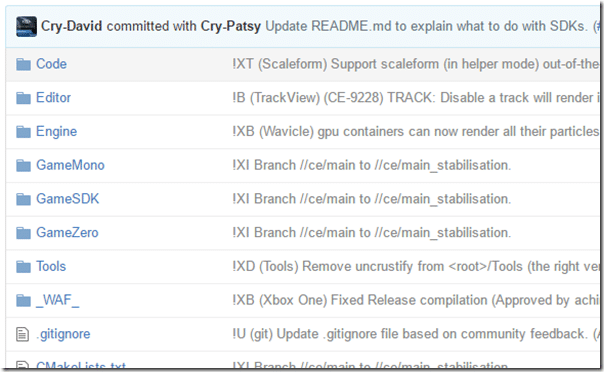
Task: Open the GameSDK folder icon
Action: (23, 199)
